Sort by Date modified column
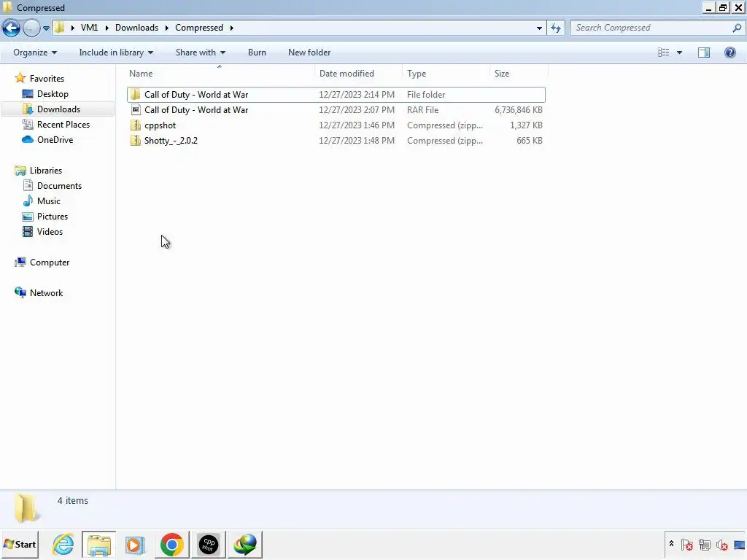Image resolution: width=747 pixels, height=560 pixels. click(347, 74)
